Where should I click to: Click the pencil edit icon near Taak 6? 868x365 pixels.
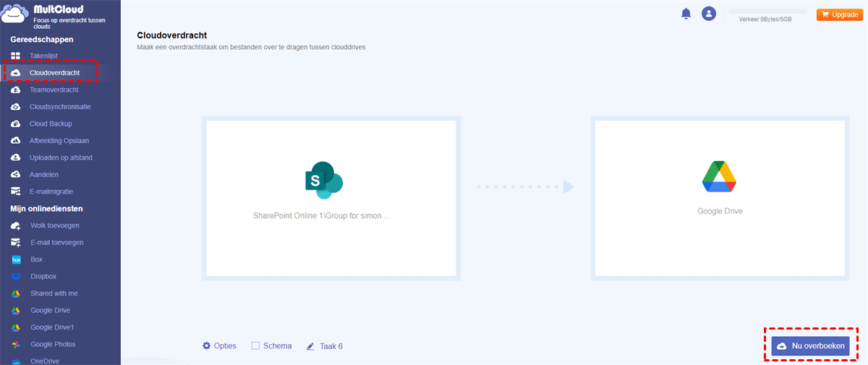pyautogui.click(x=311, y=346)
